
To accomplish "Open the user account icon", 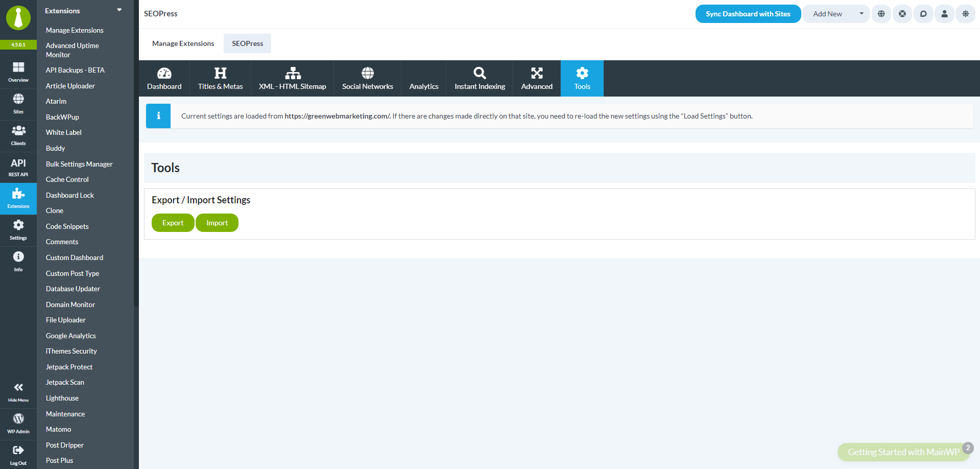I will pyautogui.click(x=945, y=14).
